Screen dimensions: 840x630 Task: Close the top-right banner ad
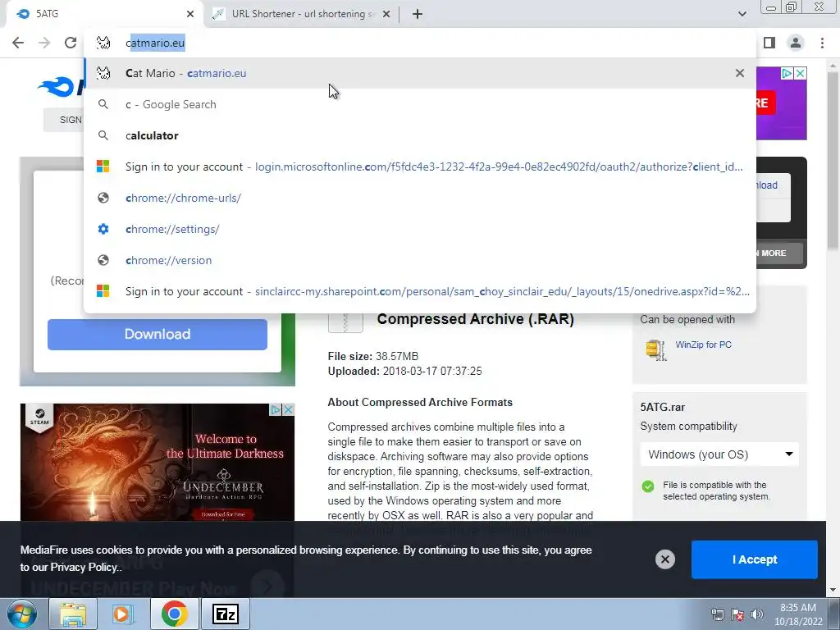(800, 73)
